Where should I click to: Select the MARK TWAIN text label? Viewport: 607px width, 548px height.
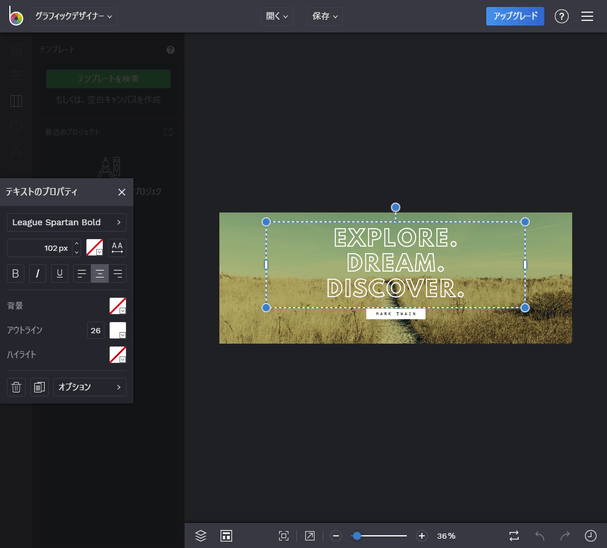(396, 314)
